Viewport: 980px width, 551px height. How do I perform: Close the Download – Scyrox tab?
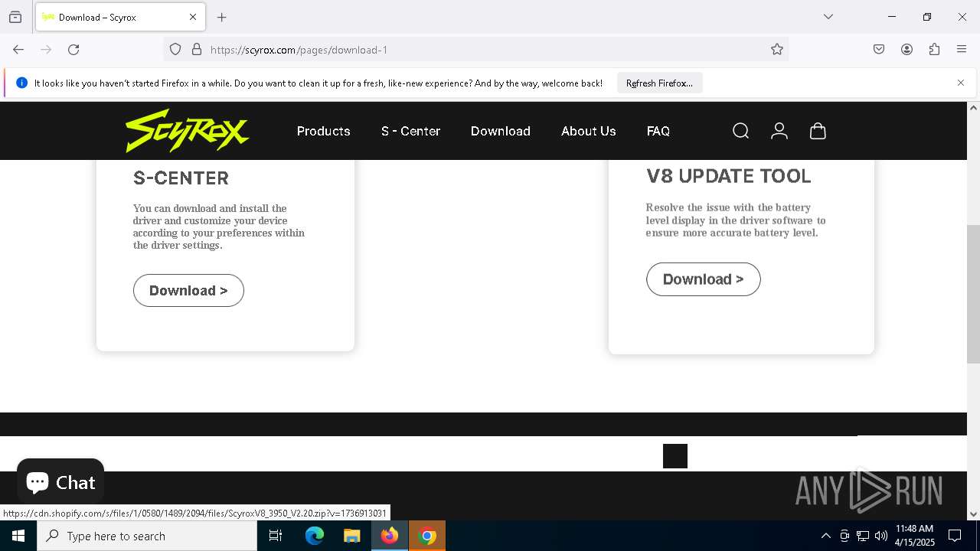pos(193,17)
